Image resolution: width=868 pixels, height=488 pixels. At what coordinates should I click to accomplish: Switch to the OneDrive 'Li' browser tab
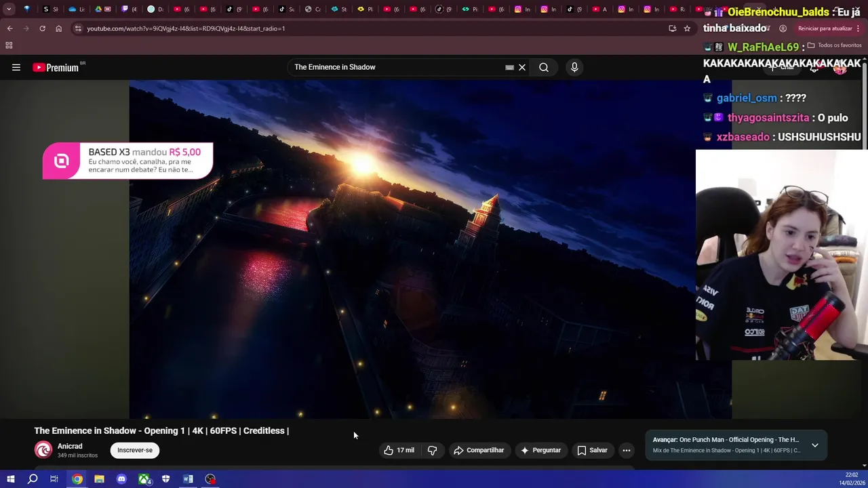pyautogui.click(x=77, y=9)
